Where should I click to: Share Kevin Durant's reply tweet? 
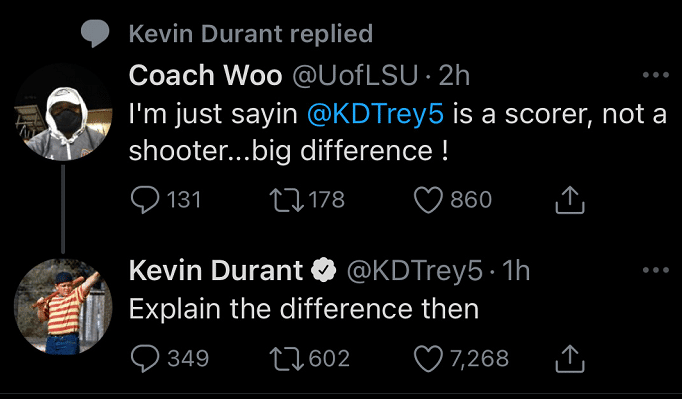tap(570, 358)
